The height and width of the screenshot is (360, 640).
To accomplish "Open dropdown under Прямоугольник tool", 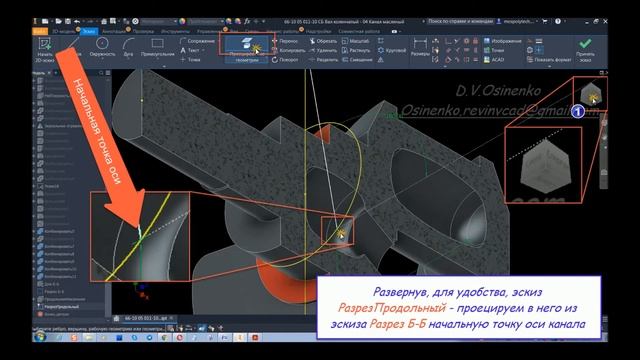I will [158, 59].
